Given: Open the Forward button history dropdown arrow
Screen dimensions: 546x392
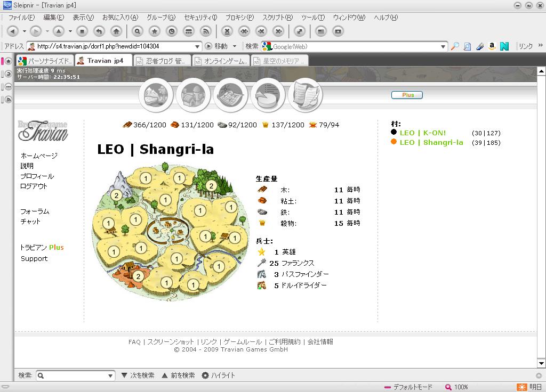Looking at the screenshot, I should [x=47, y=31].
